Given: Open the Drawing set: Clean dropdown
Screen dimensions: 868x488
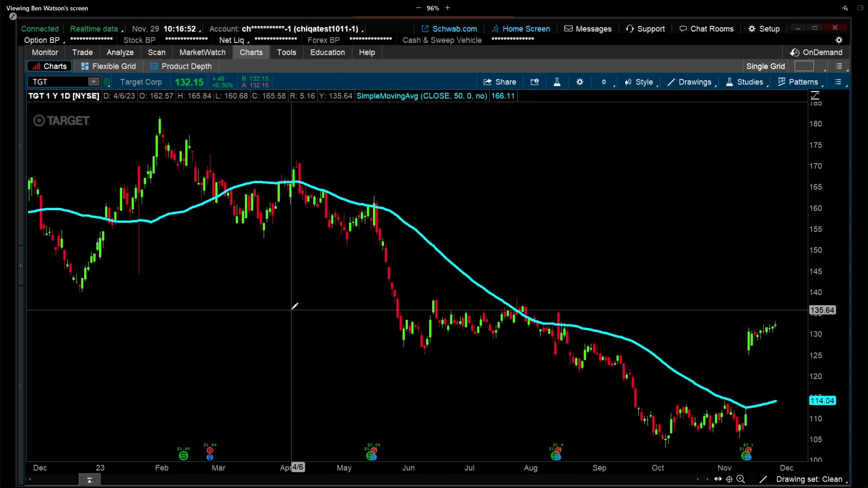Looking at the screenshot, I should (x=809, y=479).
